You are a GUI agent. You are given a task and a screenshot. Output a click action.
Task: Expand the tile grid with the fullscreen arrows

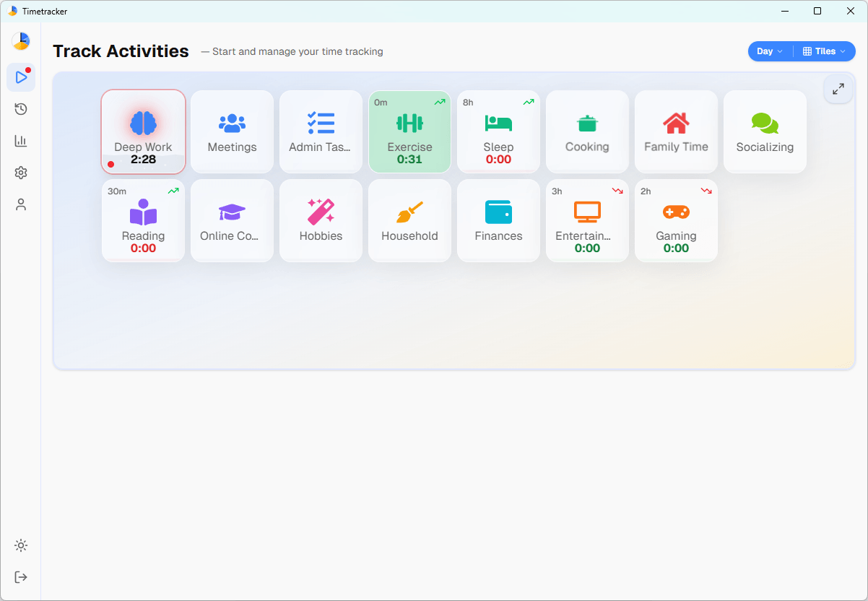[x=838, y=89]
